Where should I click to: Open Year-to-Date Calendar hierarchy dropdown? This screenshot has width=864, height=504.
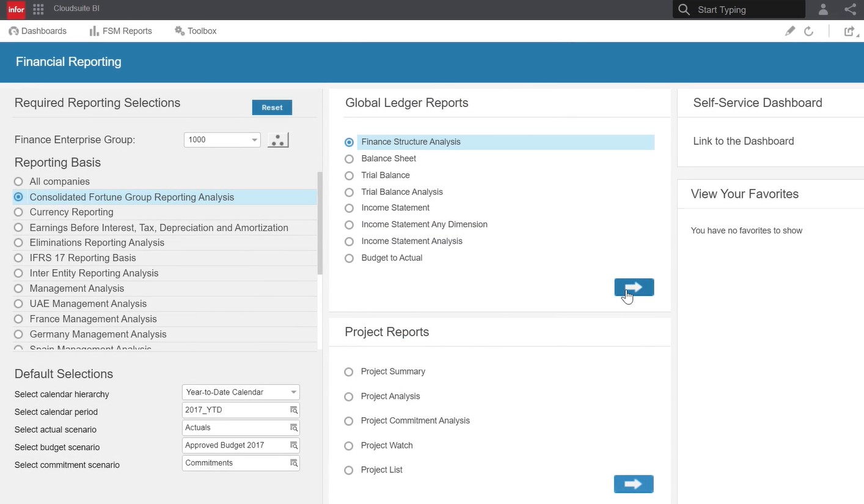pos(241,392)
